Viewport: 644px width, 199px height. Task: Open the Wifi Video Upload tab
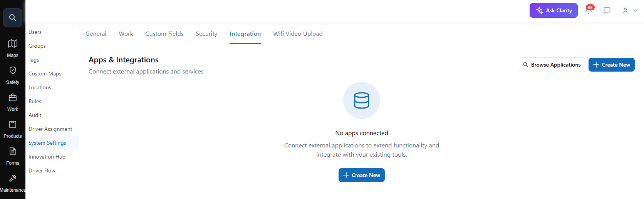tap(298, 34)
